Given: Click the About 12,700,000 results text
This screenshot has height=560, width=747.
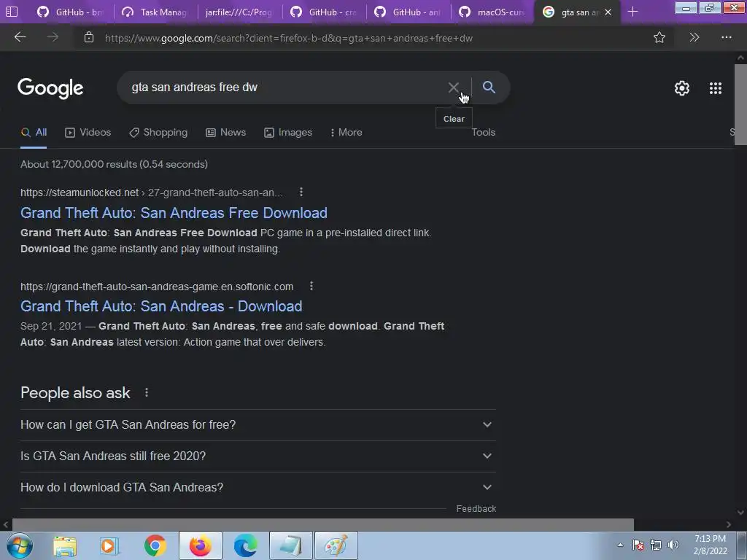Looking at the screenshot, I should 114,164.
